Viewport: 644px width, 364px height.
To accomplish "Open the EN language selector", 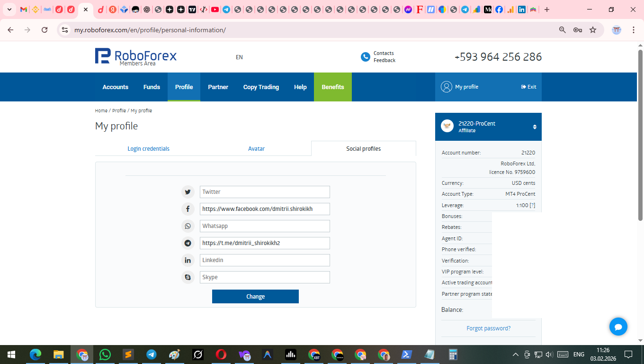I will pyautogui.click(x=239, y=57).
